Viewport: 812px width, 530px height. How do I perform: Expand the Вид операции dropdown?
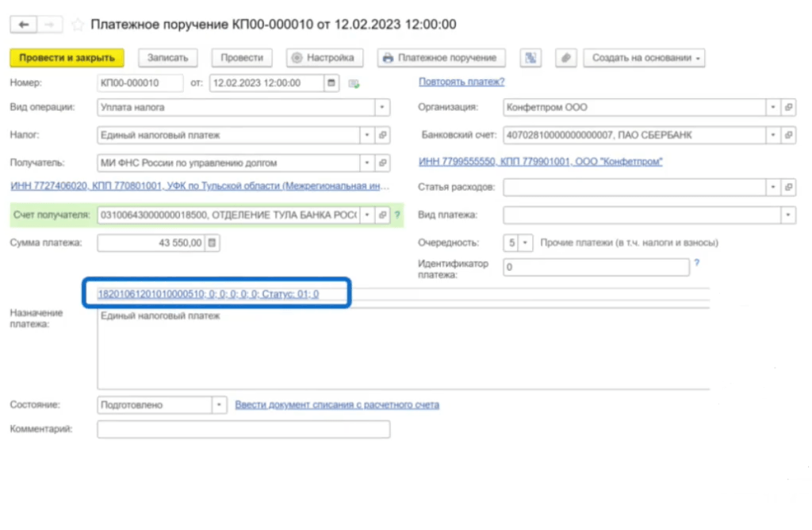[382, 108]
